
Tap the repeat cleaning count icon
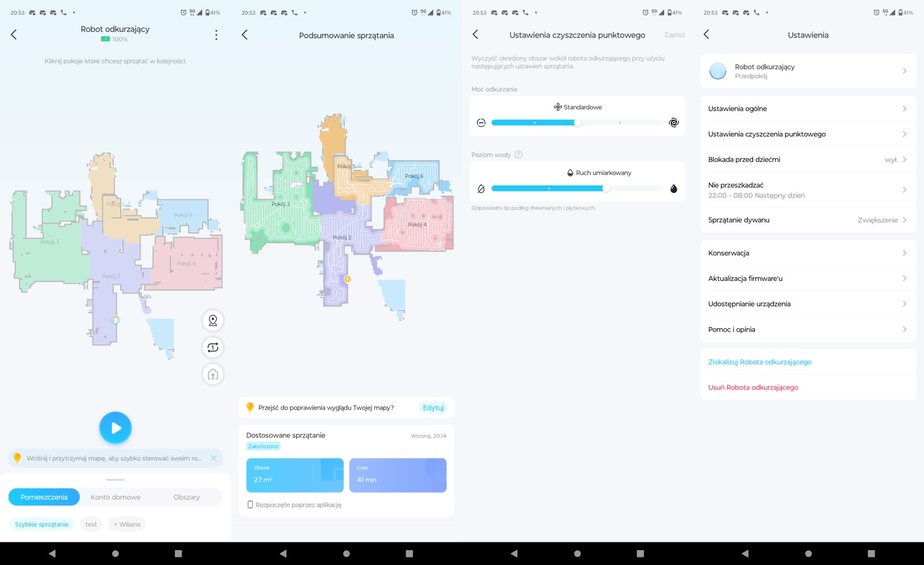(x=213, y=347)
